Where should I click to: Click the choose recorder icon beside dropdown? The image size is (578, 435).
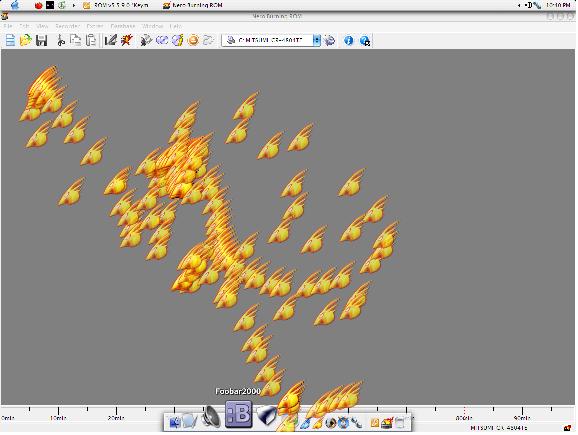[x=330, y=40]
